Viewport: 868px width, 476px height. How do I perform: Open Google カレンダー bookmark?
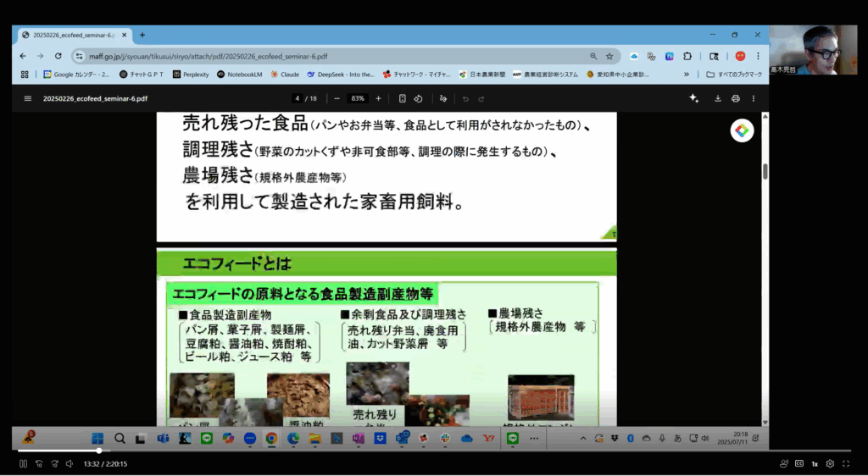pos(76,74)
